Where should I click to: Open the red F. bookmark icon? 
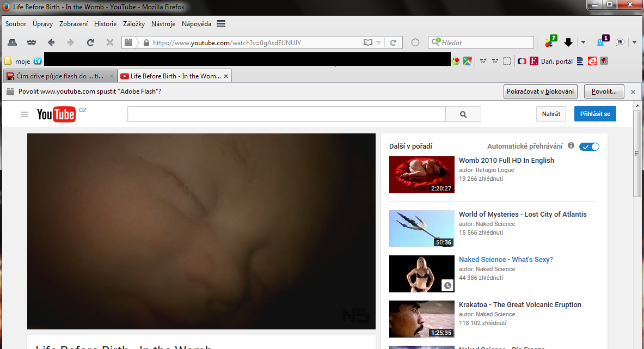pos(534,61)
